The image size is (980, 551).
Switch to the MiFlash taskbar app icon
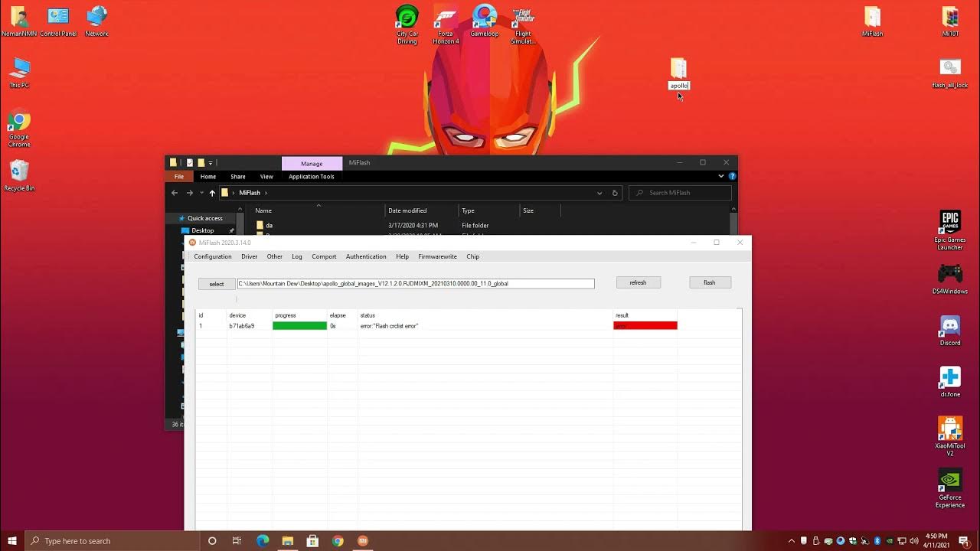[x=363, y=541]
